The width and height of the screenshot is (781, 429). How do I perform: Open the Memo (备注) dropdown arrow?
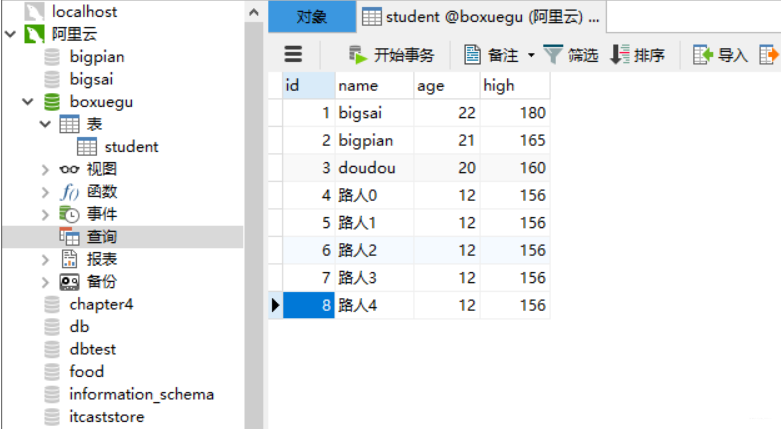pyautogui.click(x=528, y=56)
